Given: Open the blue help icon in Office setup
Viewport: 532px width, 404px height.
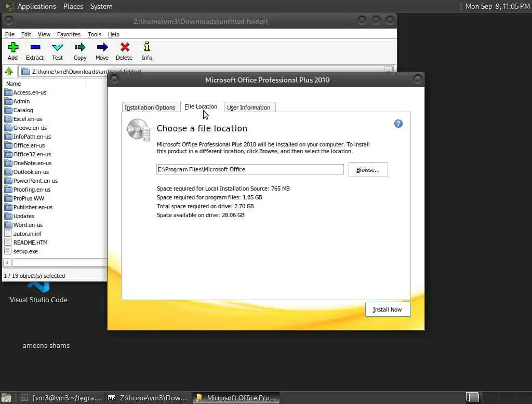Looking at the screenshot, I should point(398,124).
